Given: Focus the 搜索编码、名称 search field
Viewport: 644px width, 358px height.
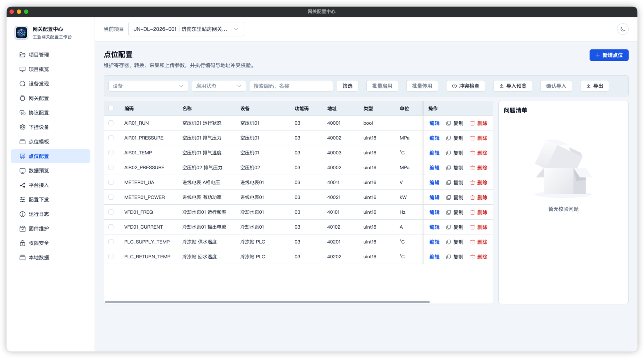Looking at the screenshot, I should pyautogui.click(x=291, y=86).
